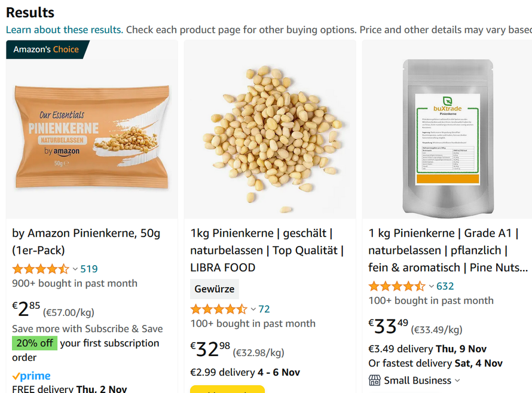
Task: Open the 632 reviews count link
Action: pos(445,286)
